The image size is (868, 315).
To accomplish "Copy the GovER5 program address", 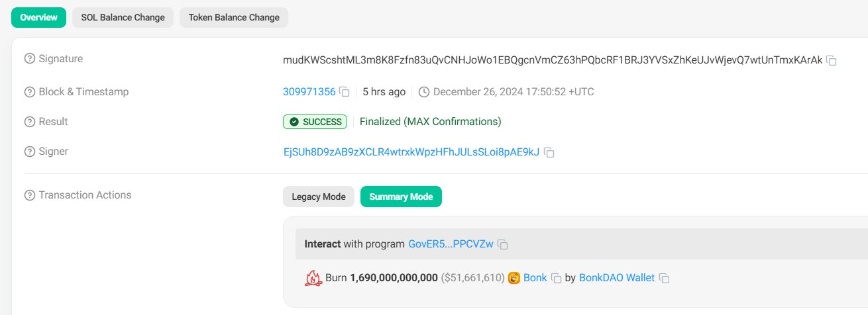I will click(x=503, y=244).
